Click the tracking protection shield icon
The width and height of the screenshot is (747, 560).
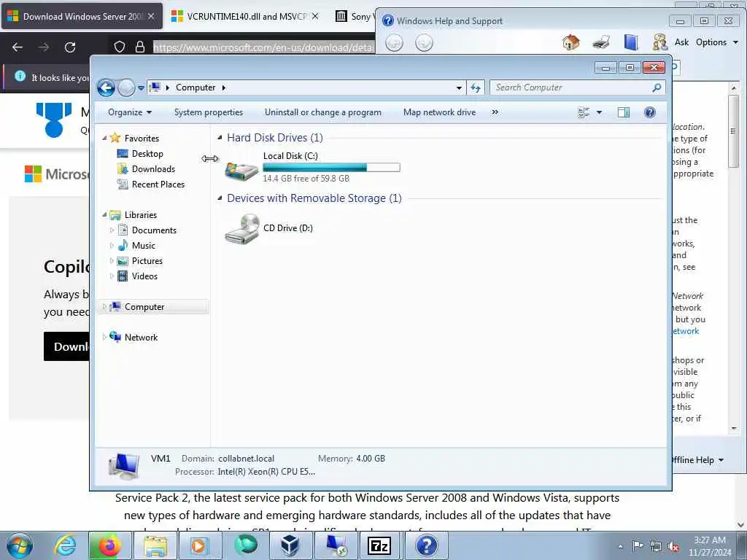pyautogui.click(x=120, y=47)
